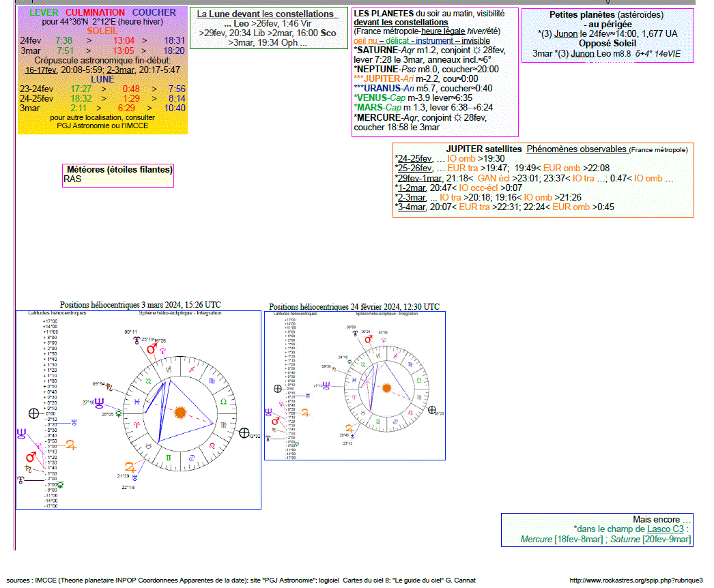Click 'Mercure [18fev-8mar]' italic text
714x588 pixels.
(562, 540)
